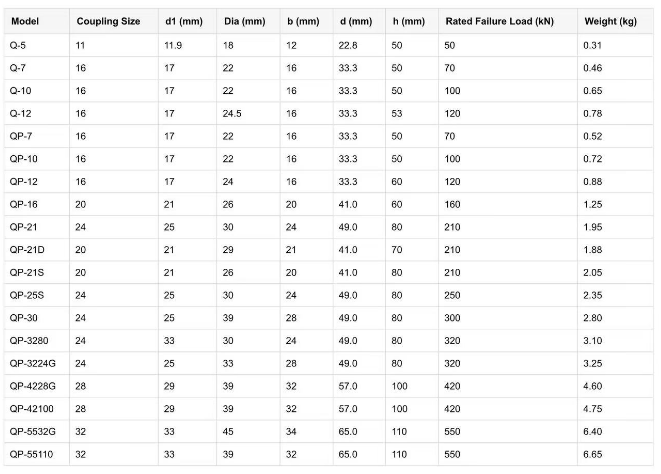This screenshot has width=661, height=474.
Task: Click the Rated Failure Load (kN) header
Action: pyautogui.click(x=500, y=21)
